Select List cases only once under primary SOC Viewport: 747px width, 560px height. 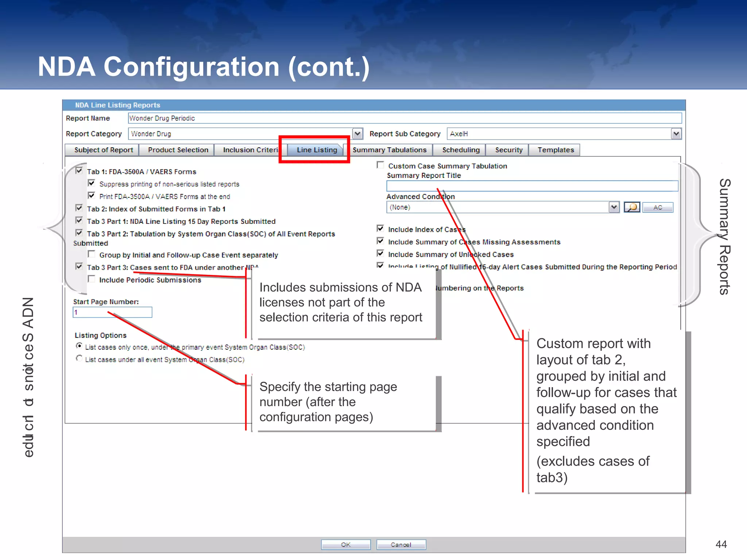[x=79, y=346]
